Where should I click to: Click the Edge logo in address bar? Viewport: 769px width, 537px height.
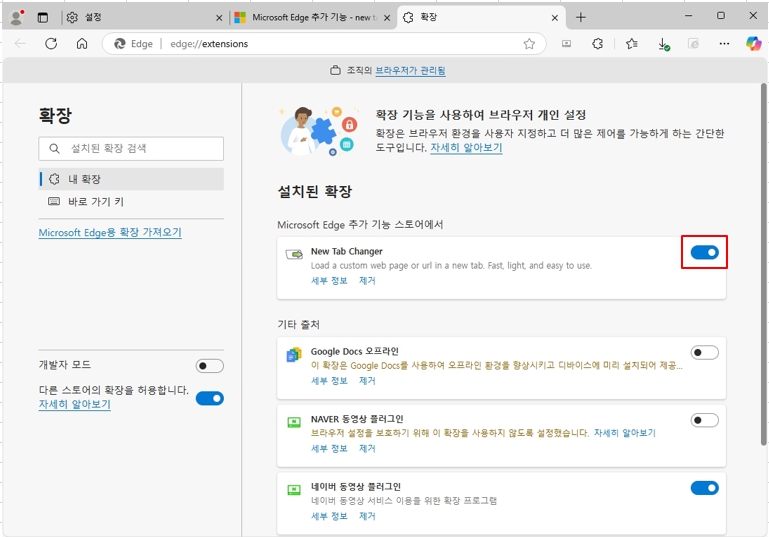pos(120,44)
